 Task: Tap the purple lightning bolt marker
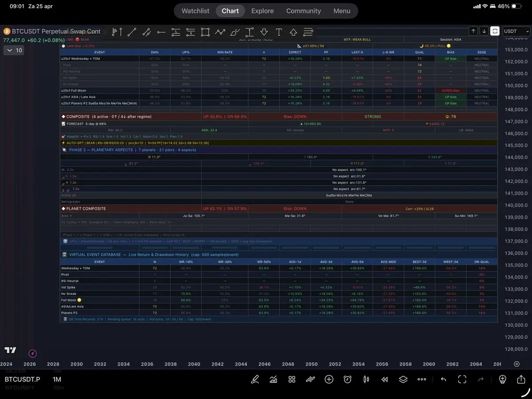click(x=32, y=353)
